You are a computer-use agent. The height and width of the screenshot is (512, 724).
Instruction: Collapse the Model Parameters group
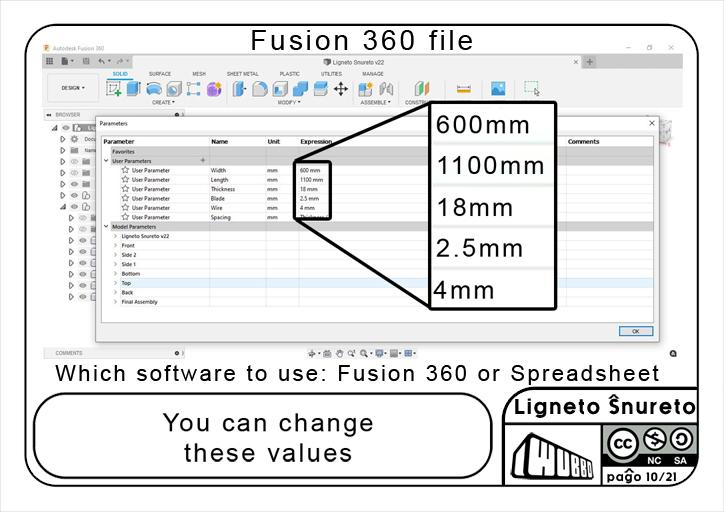point(106,226)
